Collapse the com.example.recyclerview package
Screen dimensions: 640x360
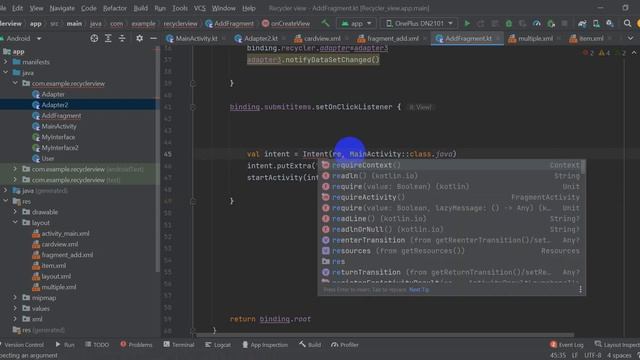click(15, 83)
